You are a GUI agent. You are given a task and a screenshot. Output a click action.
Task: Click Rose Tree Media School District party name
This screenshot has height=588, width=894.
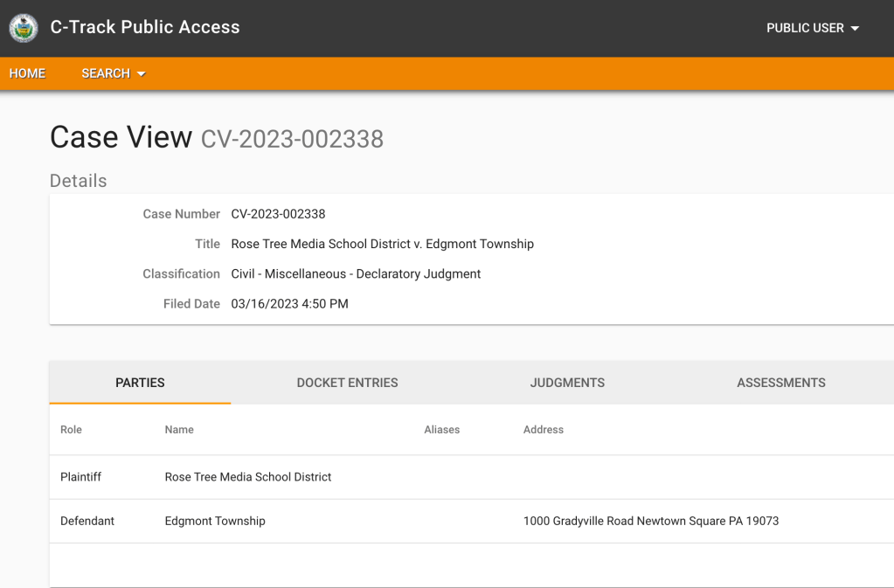pyautogui.click(x=248, y=477)
